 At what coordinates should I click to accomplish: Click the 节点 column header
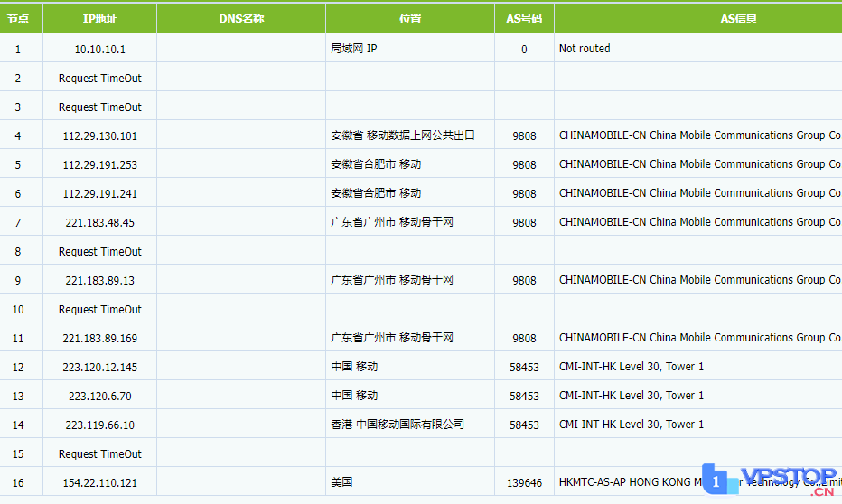(18, 19)
